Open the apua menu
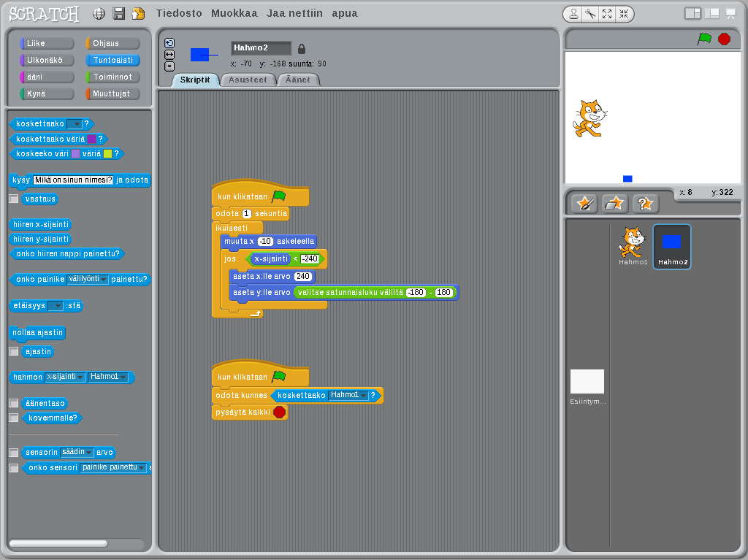 [345, 13]
